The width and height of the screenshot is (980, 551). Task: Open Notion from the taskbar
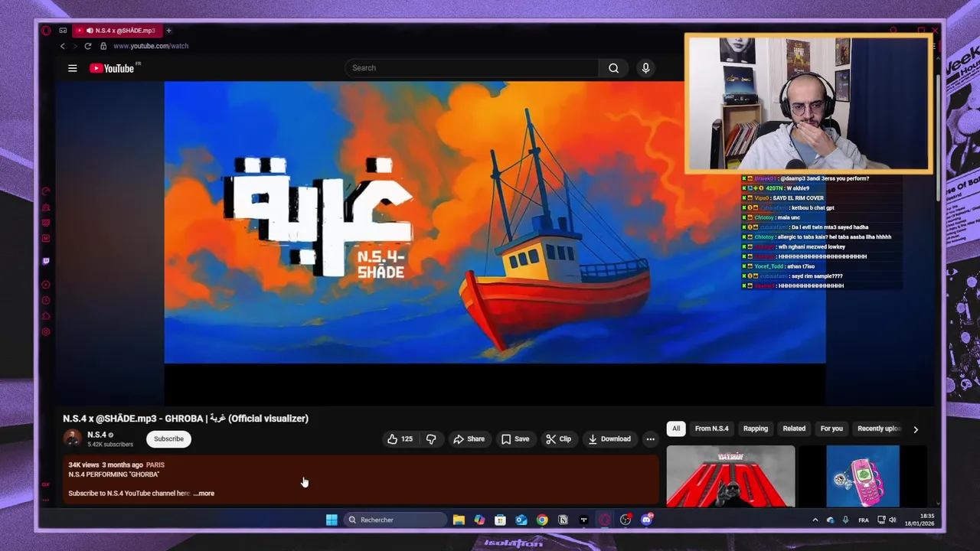pyautogui.click(x=563, y=520)
